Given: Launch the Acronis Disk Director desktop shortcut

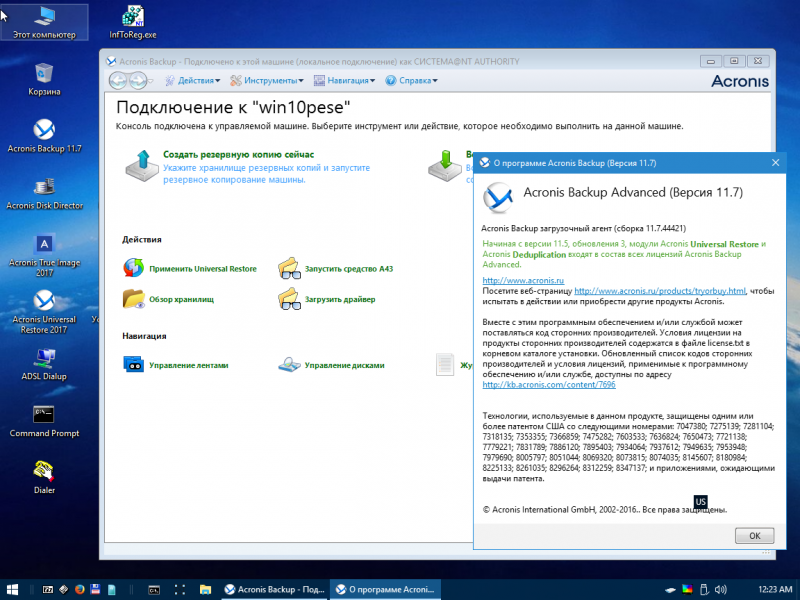Looking at the screenshot, I should tap(44, 193).
